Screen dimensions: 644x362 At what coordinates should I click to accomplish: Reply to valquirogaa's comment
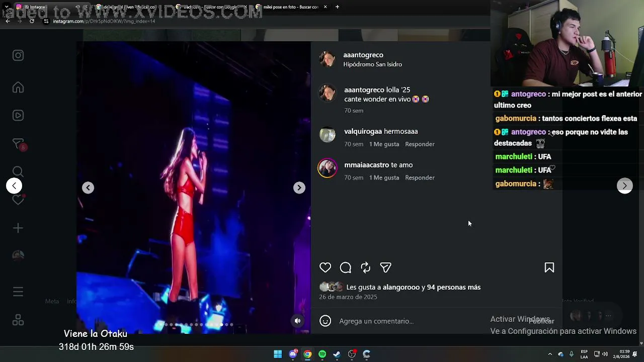click(420, 144)
